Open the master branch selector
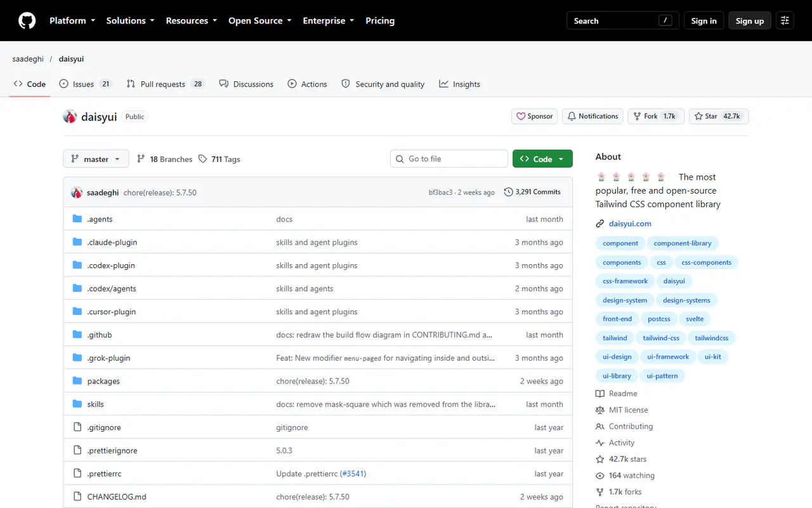Image resolution: width=812 pixels, height=508 pixels. pyautogui.click(x=96, y=159)
